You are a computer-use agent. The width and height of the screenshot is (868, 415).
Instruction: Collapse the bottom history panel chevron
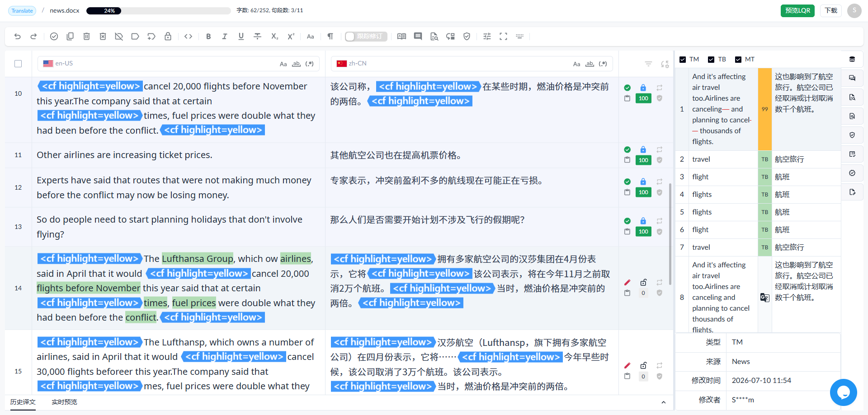(663, 402)
